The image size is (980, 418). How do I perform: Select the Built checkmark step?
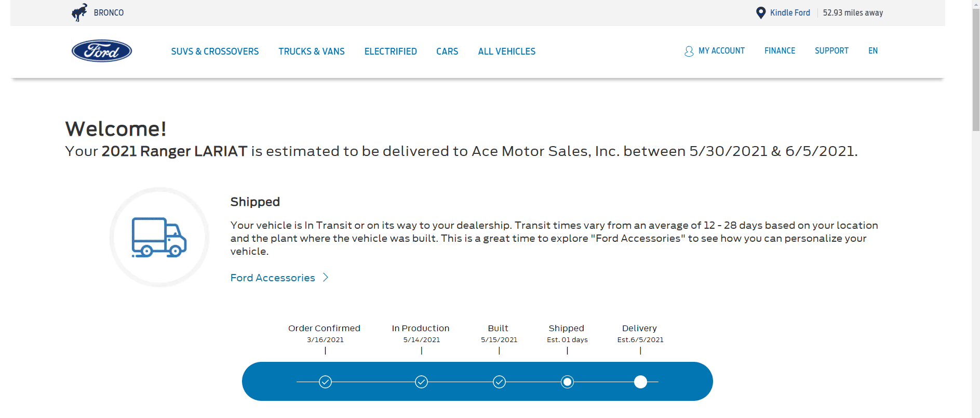499,382
